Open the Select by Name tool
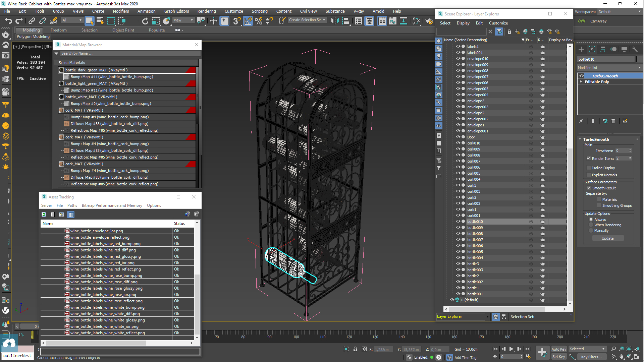644x362 pixels. pos(100,21)
